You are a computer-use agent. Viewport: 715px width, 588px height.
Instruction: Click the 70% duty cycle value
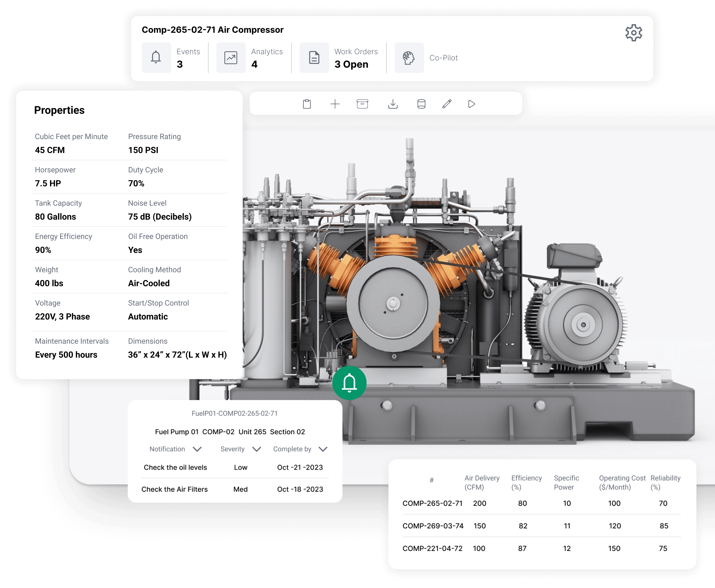[136, 183]
